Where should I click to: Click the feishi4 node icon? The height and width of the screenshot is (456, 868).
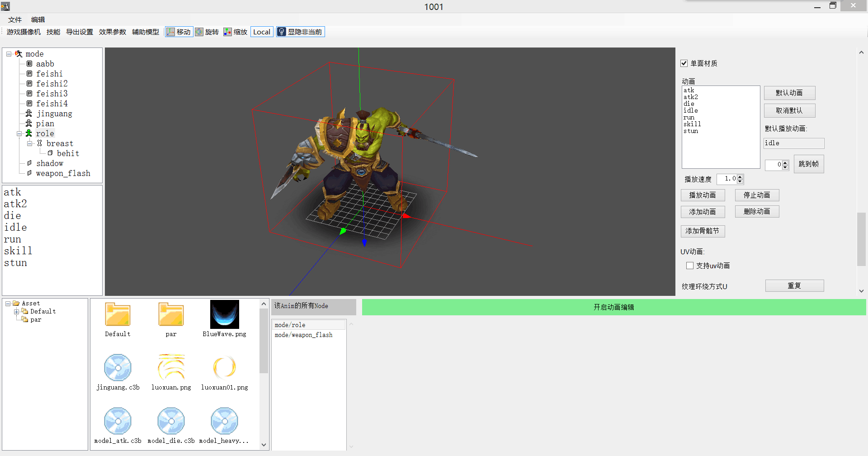pyautogui.click(x=29, y=104)
